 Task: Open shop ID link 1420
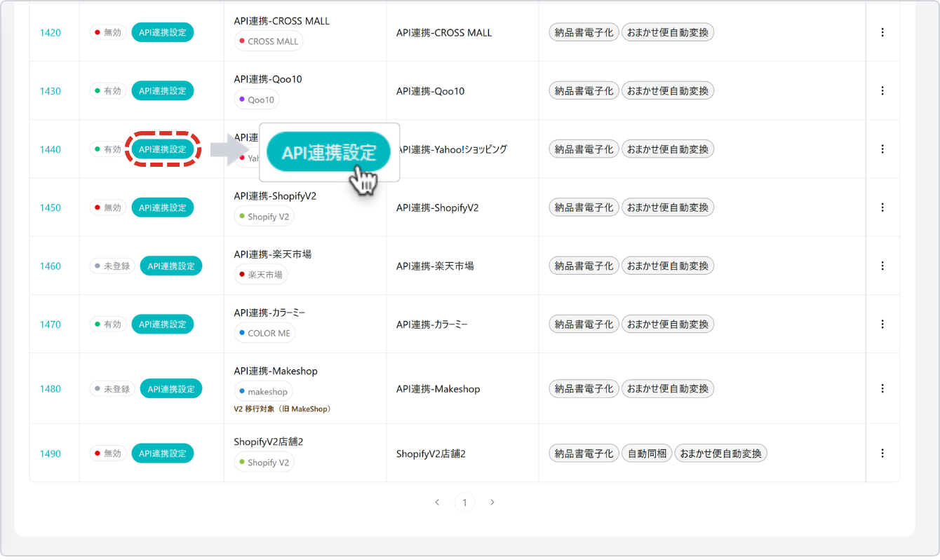(50, 33)
